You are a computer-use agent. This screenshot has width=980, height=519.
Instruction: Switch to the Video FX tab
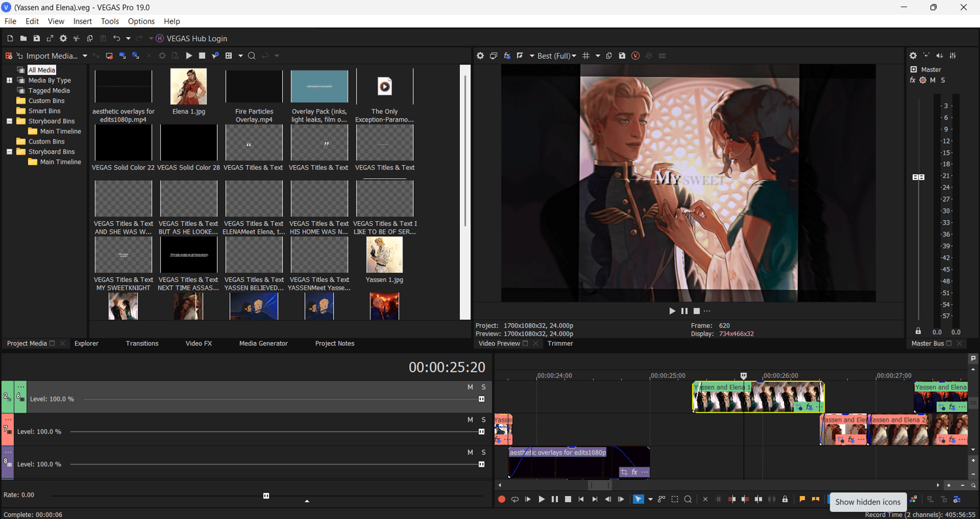(x=199, y=343)
